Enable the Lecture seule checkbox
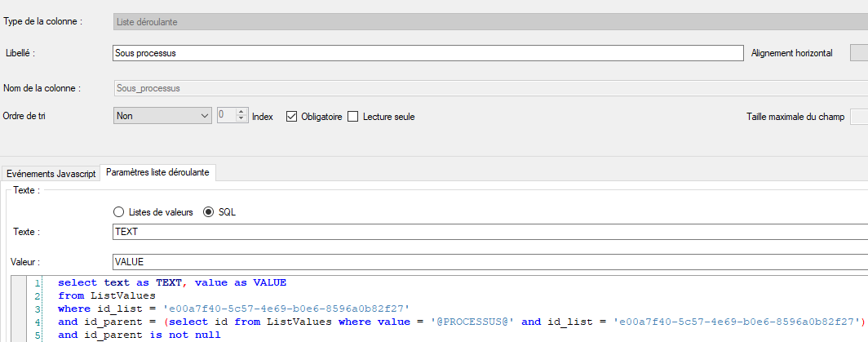Screen dimensions: 868x342 point(353,117)
